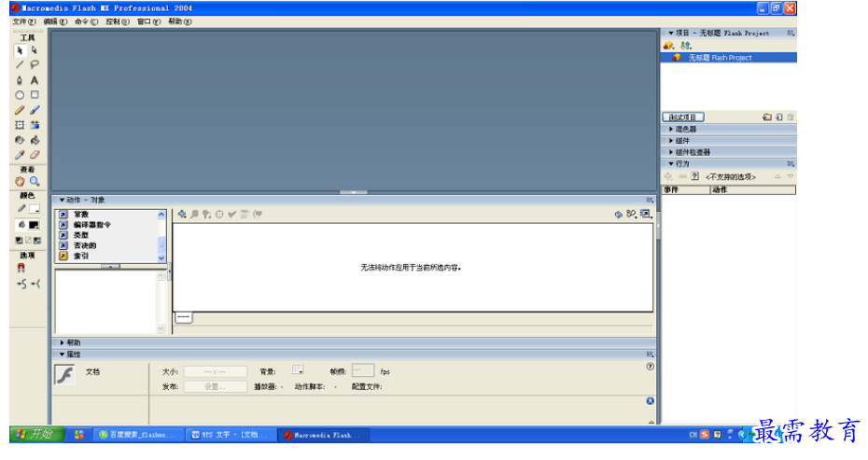Viewport: 868px width, 460px height.
Task: Open the Project dropdown icon
Action: pos(668,46)
